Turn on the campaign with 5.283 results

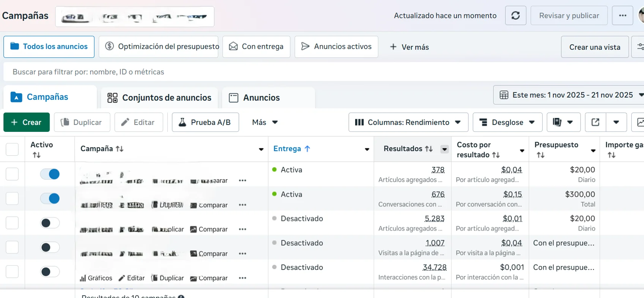coord(50,223)
